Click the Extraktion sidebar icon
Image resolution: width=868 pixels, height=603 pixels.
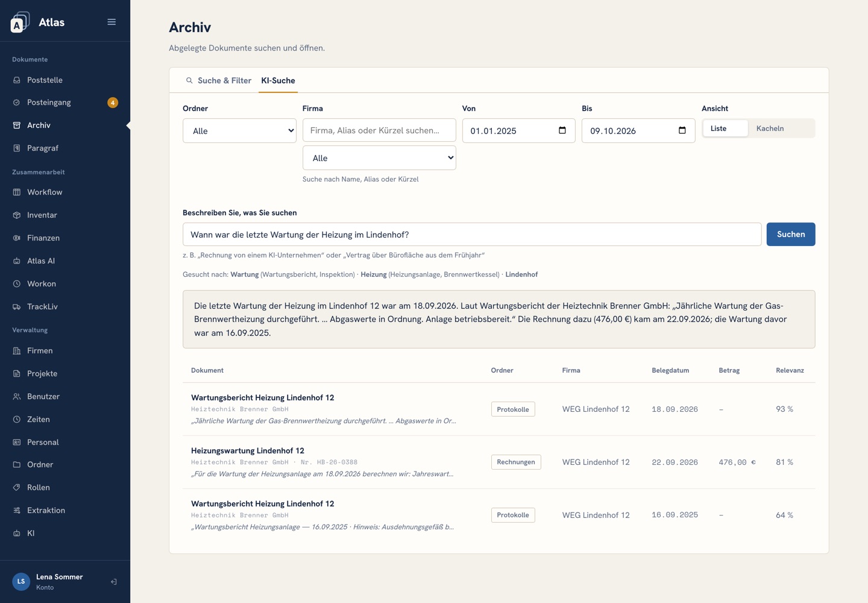17,511
